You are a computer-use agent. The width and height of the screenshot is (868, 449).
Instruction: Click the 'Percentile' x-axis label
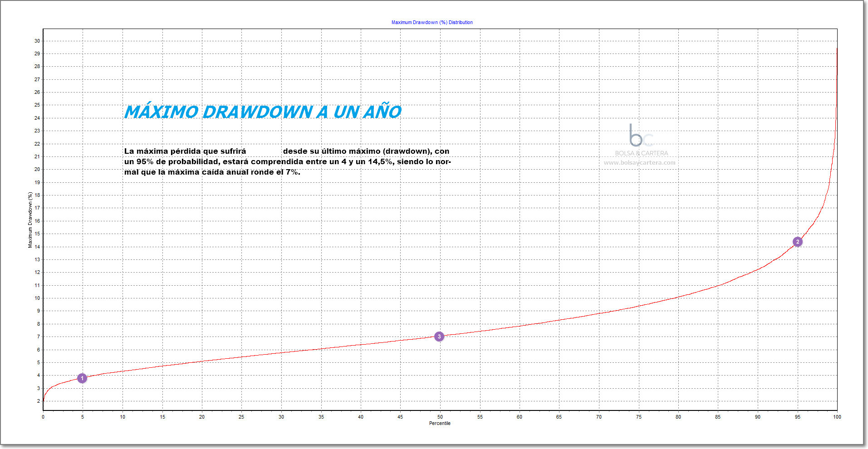click(440, 423)
